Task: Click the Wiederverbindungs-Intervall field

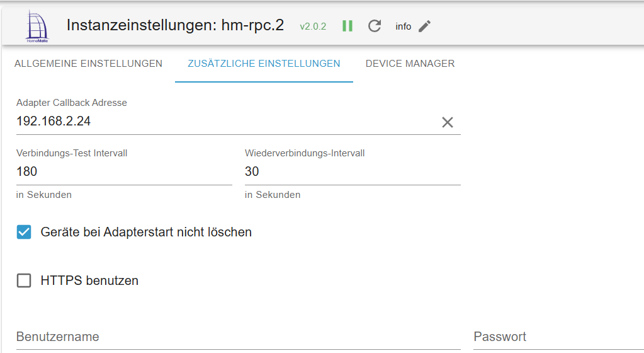Action: (x=352, y=171)
